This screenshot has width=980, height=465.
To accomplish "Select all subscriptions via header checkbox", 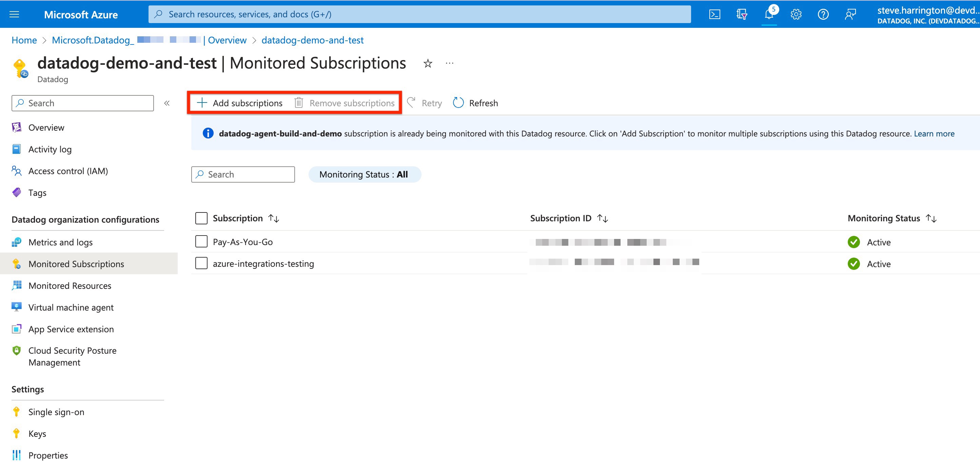I will [x=201, y=218].
